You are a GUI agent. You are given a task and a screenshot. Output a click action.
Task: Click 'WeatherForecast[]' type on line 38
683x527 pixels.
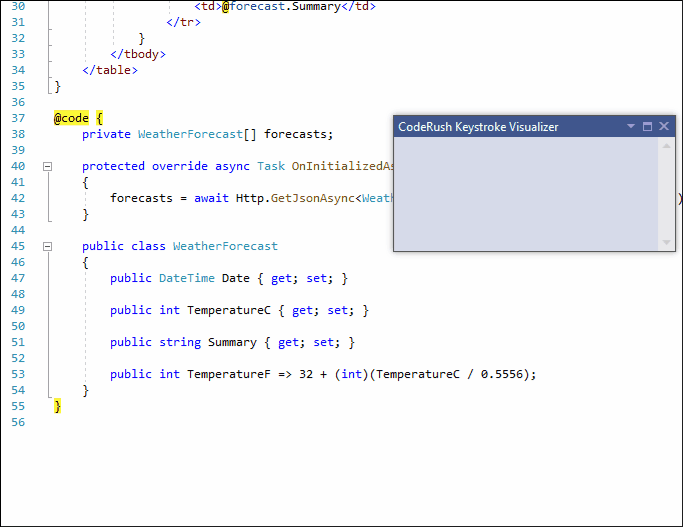coord(197,134)
